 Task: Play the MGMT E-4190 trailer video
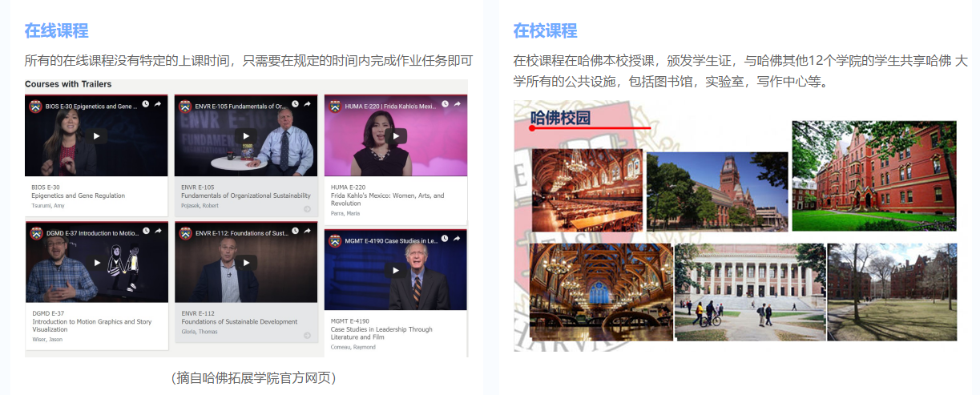pos(396,270)
